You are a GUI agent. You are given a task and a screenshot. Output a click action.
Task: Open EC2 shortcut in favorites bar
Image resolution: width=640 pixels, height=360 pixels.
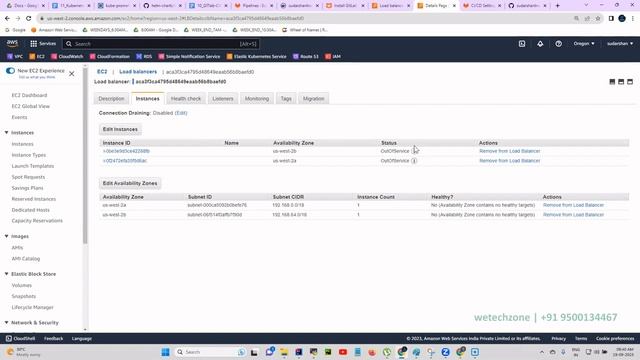pos(37,56)
